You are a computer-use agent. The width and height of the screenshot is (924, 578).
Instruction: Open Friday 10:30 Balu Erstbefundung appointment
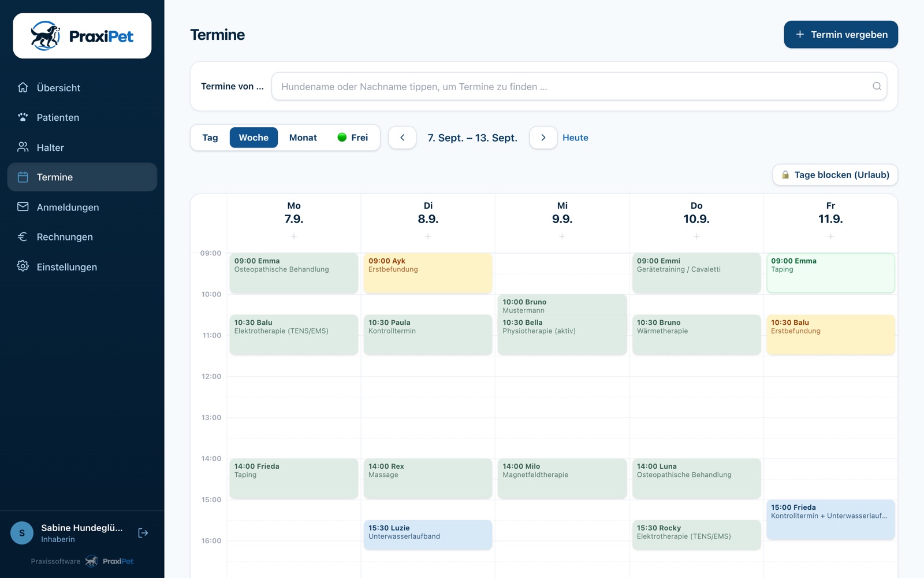pos(830,335)
